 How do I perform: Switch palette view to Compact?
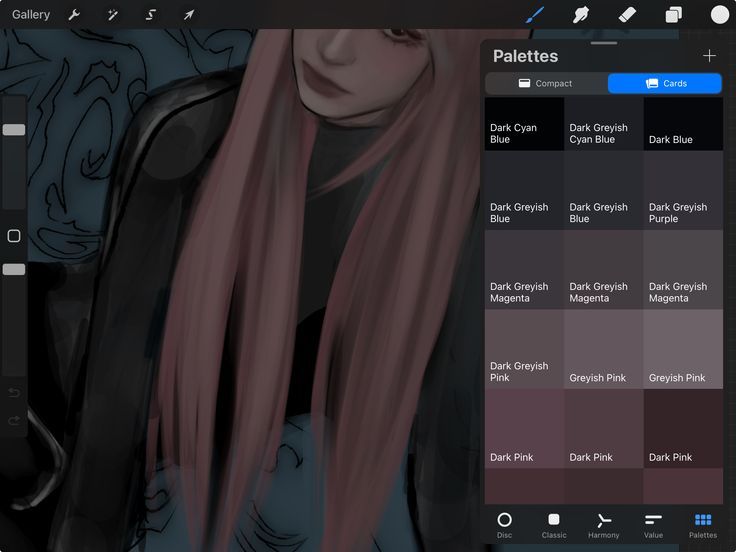click(x=546, y=84)
